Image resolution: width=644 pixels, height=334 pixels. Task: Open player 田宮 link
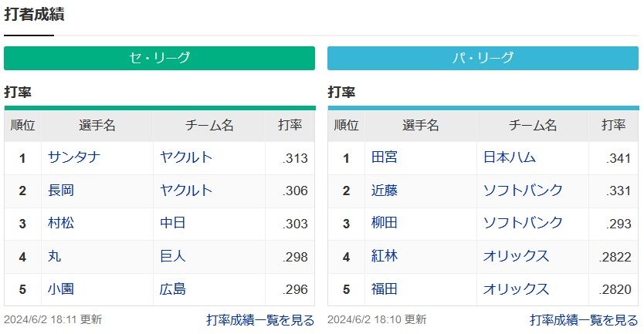pos(385,158)
